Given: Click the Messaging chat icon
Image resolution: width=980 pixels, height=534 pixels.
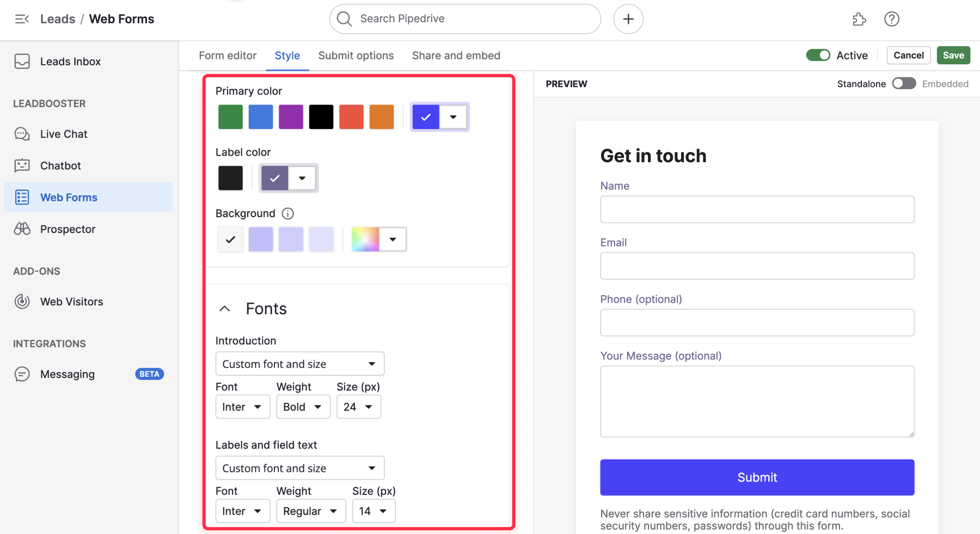Looking at the screenshot, I should point(22,374).
